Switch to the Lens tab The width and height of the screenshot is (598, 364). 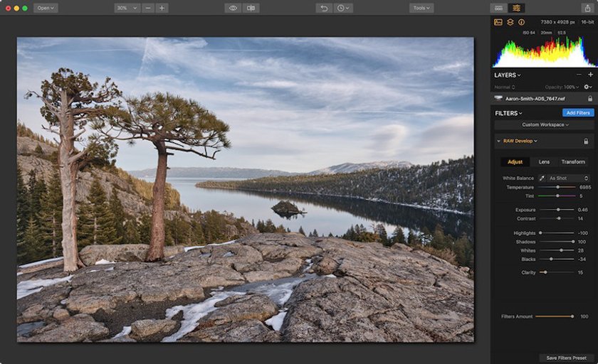[544, 162]
